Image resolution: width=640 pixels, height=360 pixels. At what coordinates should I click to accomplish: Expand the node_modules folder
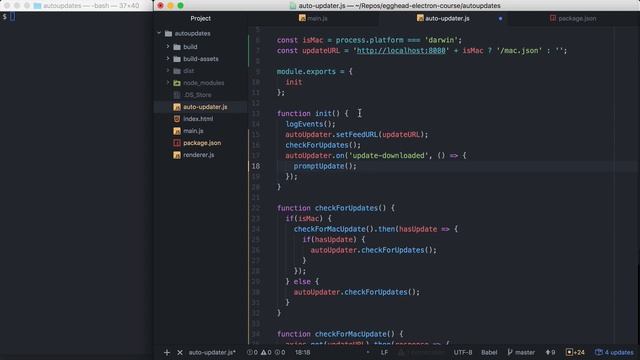point(167,82)
